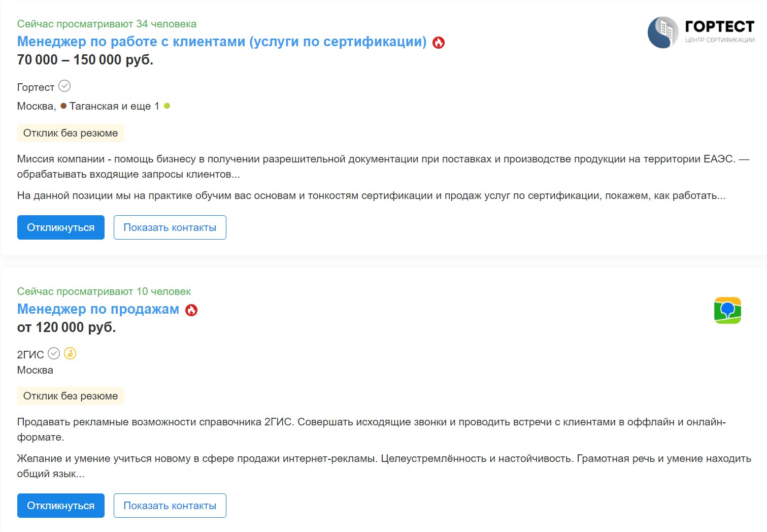Image resolution: width=767 pixels, height=532 pixels.
Task: Click the description starting 'Миссия компании'
Action: 383,167
